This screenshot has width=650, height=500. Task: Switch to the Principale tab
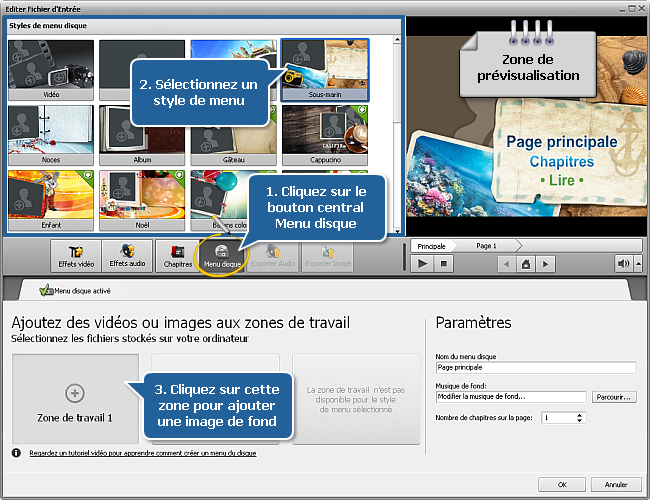click(x=432, y=245)
